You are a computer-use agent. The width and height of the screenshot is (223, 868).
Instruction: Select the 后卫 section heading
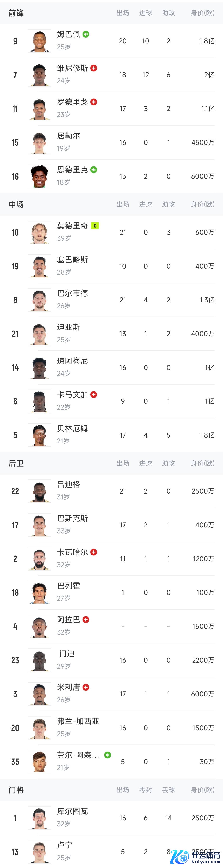coord(16,463)
